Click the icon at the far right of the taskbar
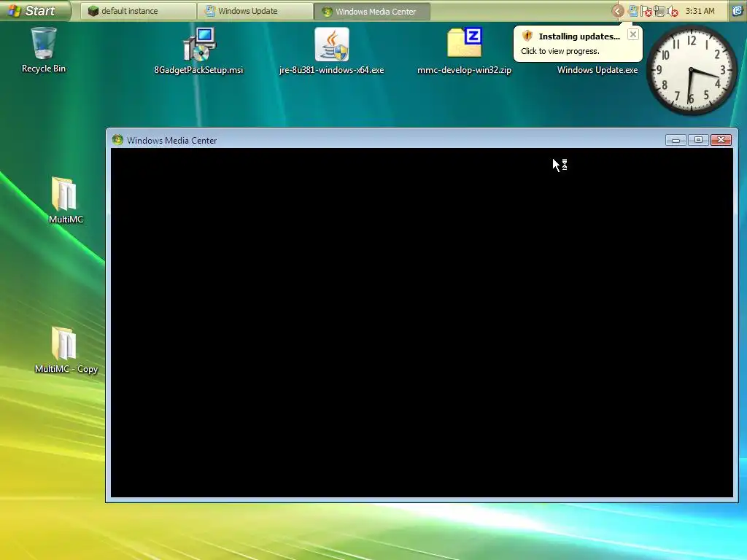This screenshot has height=560, width=747. coord(738,11)
